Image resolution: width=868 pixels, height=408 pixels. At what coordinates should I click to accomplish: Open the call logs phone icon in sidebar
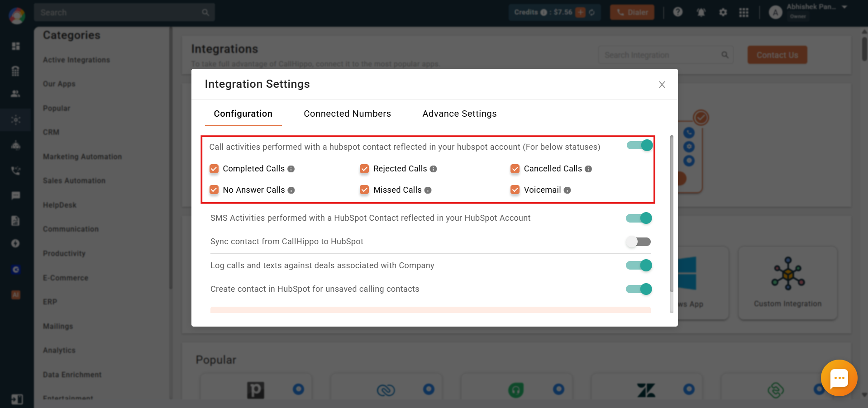click(16, 171)
